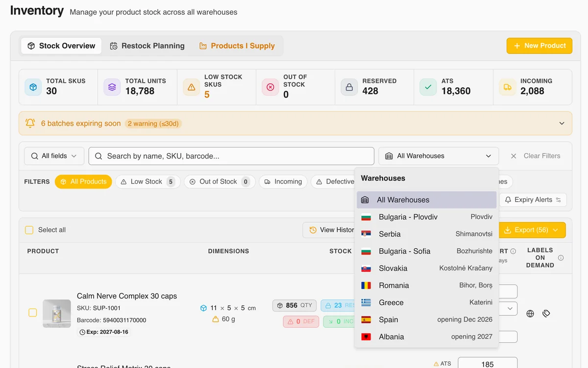This screenshot has width=588, height=368.
Task: Choose All Warehouses in the list
Action: pyautogui.click(x=427, y=200)
